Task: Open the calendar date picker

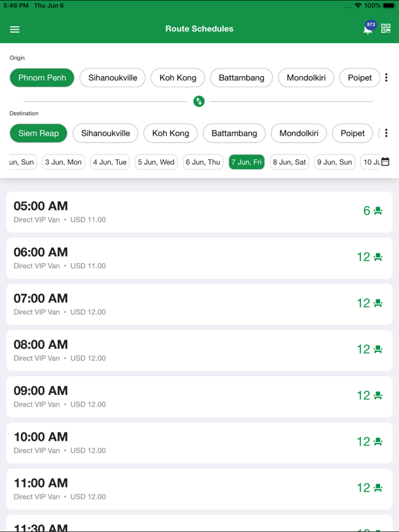Action: 385,162
